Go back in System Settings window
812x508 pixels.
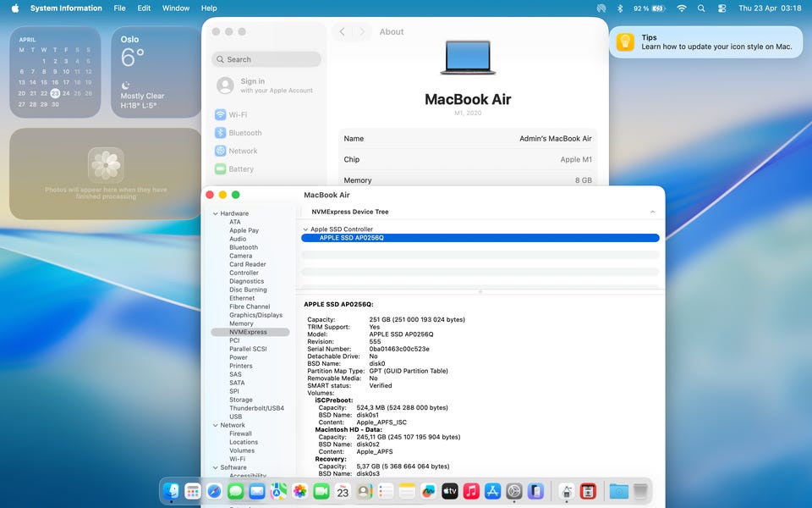342,31
